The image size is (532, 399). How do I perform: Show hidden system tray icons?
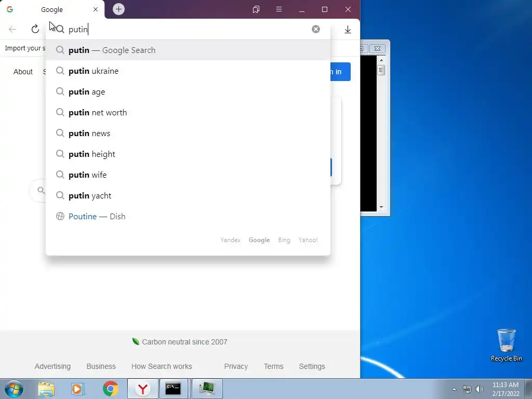(454, 389)
